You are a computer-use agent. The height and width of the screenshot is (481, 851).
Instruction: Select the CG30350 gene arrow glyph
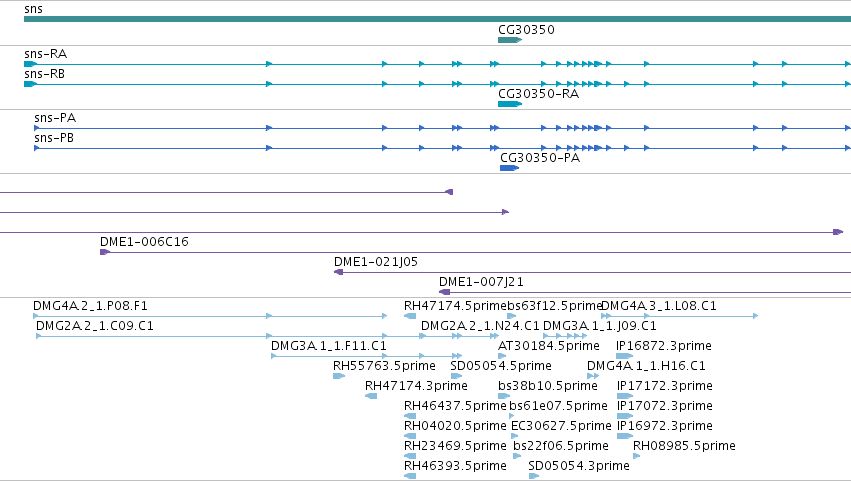[510, 40]
